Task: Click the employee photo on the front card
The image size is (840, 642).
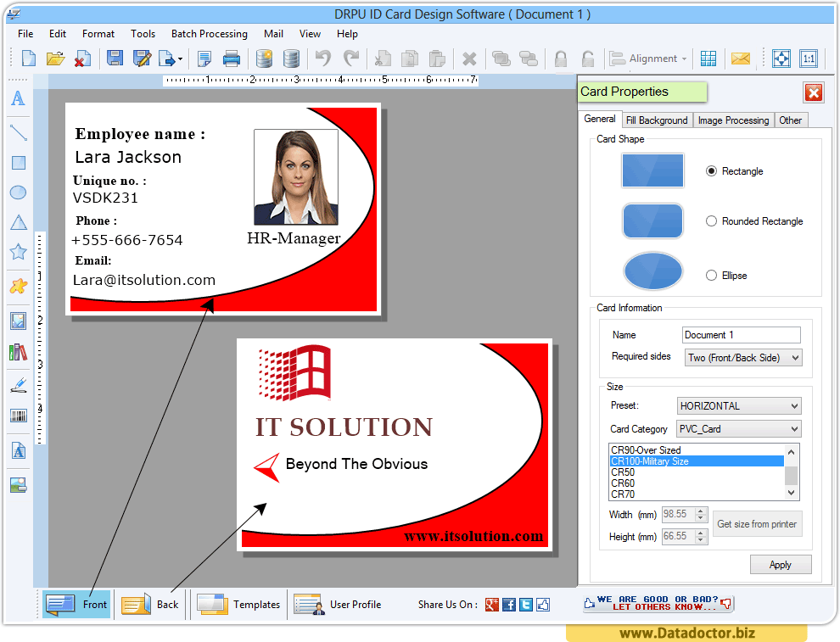Action: (x=296, y=176)
